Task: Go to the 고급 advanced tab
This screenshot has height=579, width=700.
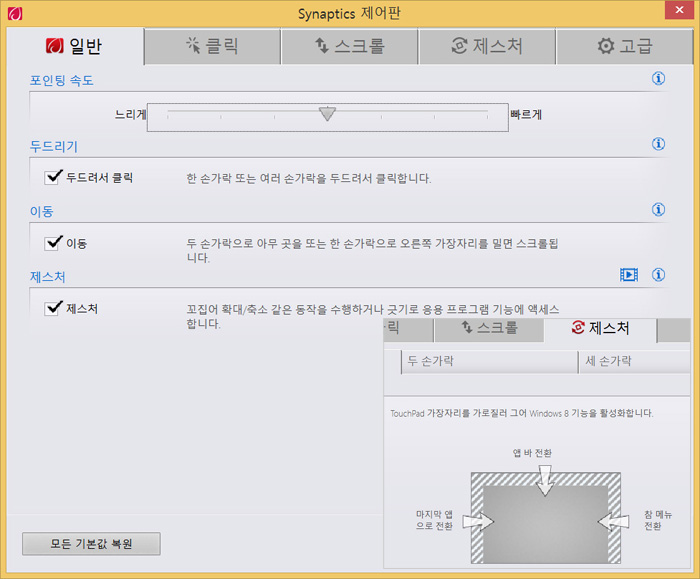Action: tap(624, 46)
